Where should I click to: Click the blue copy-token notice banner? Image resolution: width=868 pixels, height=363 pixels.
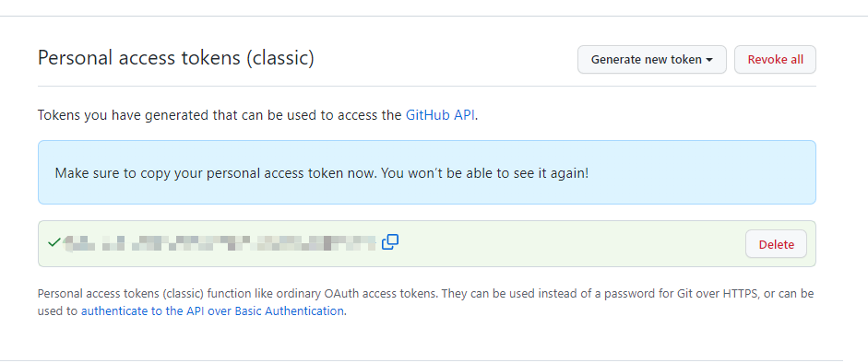(427, 172)
